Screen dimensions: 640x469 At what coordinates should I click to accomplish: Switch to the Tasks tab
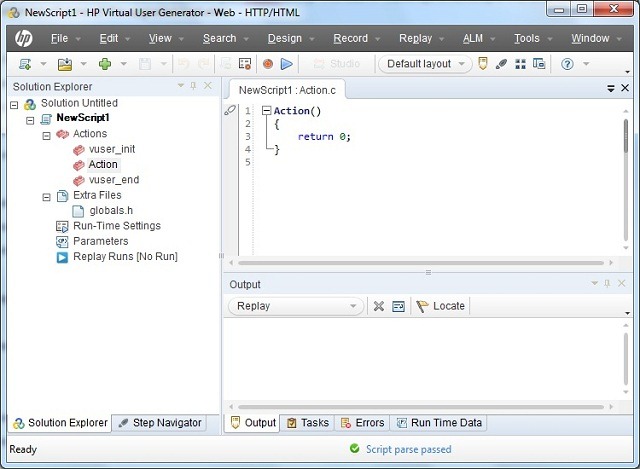pyautogui.click(x=307, y=423)
